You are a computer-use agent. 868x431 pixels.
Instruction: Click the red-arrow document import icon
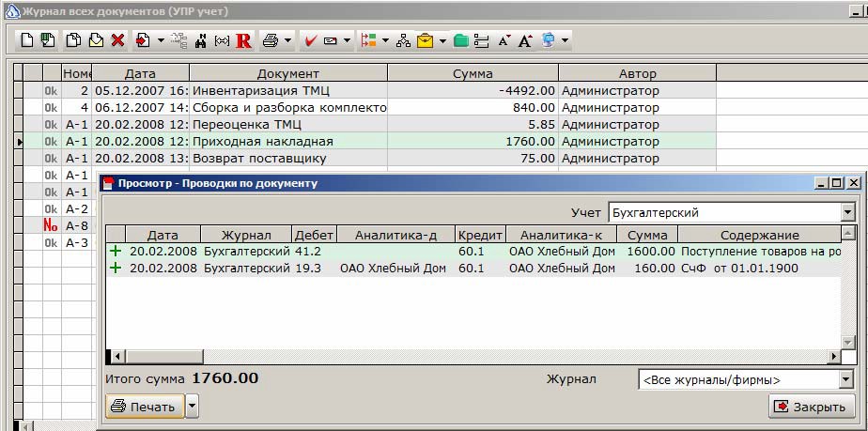point(143,40)
